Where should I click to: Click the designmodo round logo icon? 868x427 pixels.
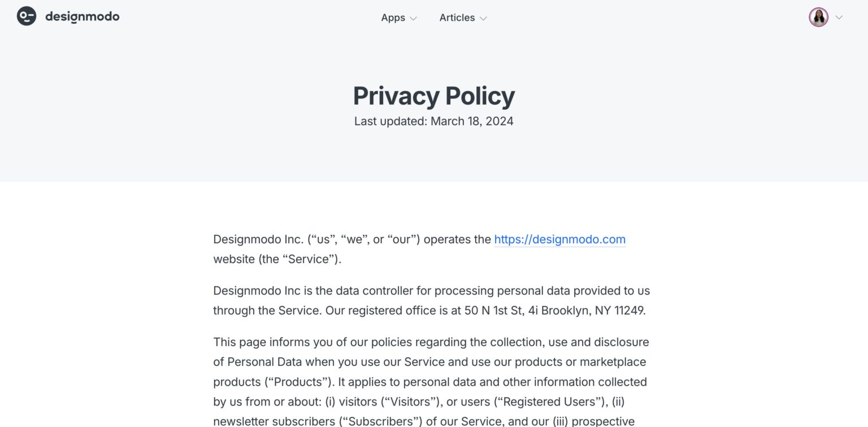click(27, 16)
